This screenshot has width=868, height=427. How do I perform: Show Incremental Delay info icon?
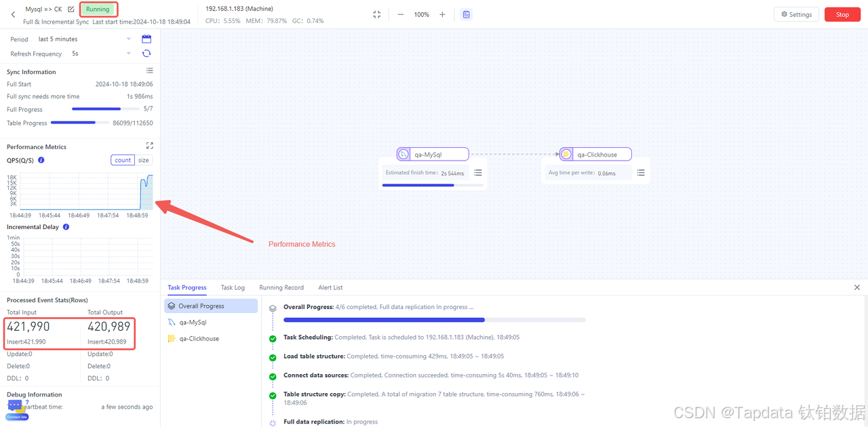coord(66,227)
